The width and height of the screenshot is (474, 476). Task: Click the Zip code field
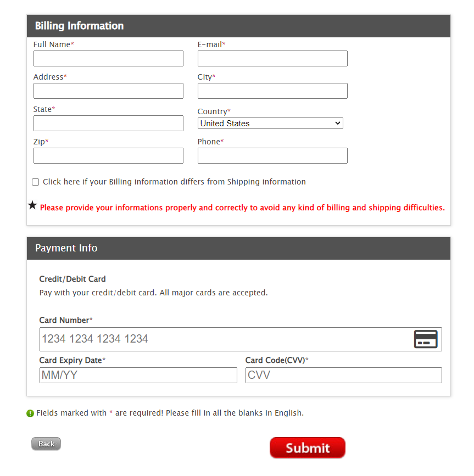coord(108,156)
